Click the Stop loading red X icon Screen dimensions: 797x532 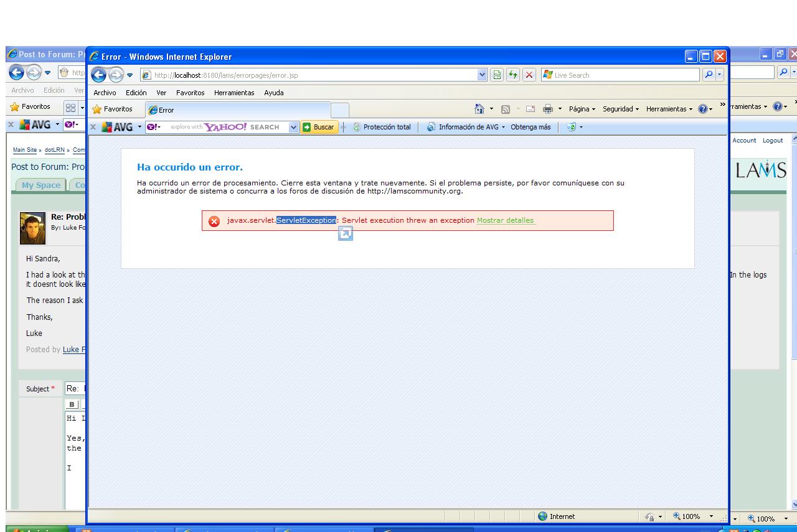[x=529, y=75]
